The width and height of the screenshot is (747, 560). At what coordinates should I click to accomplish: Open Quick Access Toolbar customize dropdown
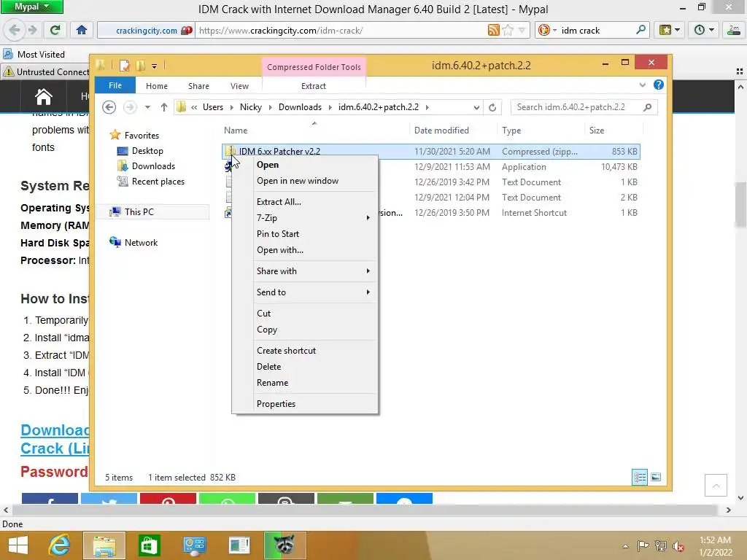pos(155,66)
